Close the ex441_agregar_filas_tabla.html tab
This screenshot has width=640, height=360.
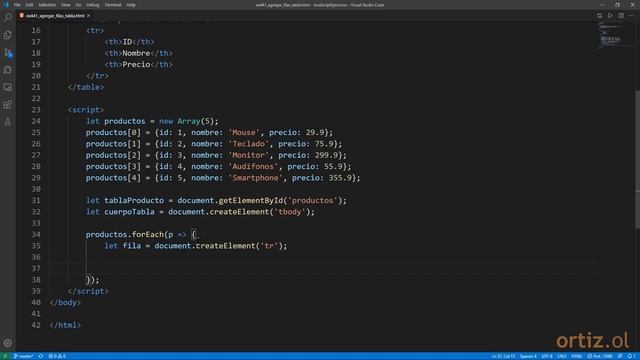pos(89,16)
